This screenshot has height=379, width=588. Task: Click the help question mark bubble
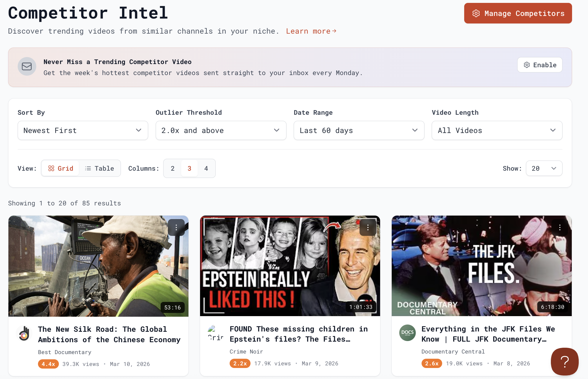(565, 361)
